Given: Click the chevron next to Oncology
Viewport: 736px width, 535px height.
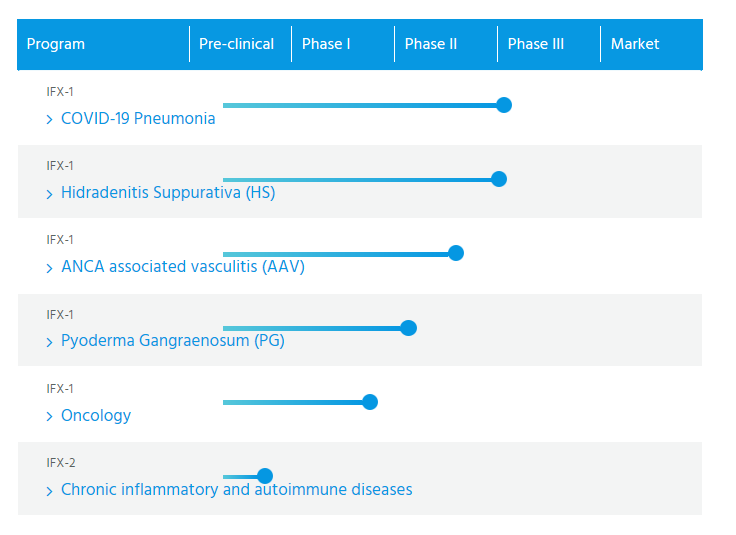Looking at the screenshot, I should pos(49,416).
